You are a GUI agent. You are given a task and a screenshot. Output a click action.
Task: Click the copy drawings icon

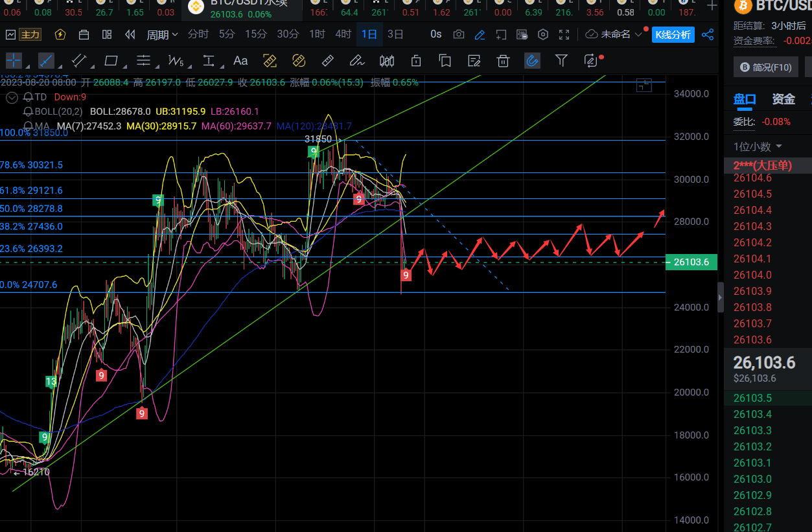point(445,61)
